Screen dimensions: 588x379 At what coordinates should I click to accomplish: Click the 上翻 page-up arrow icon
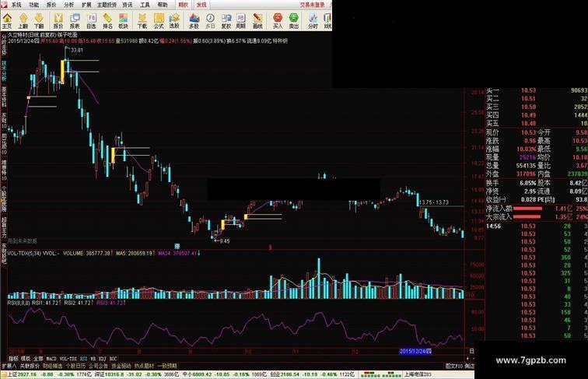pyautogui.click(x=23, y=21)
